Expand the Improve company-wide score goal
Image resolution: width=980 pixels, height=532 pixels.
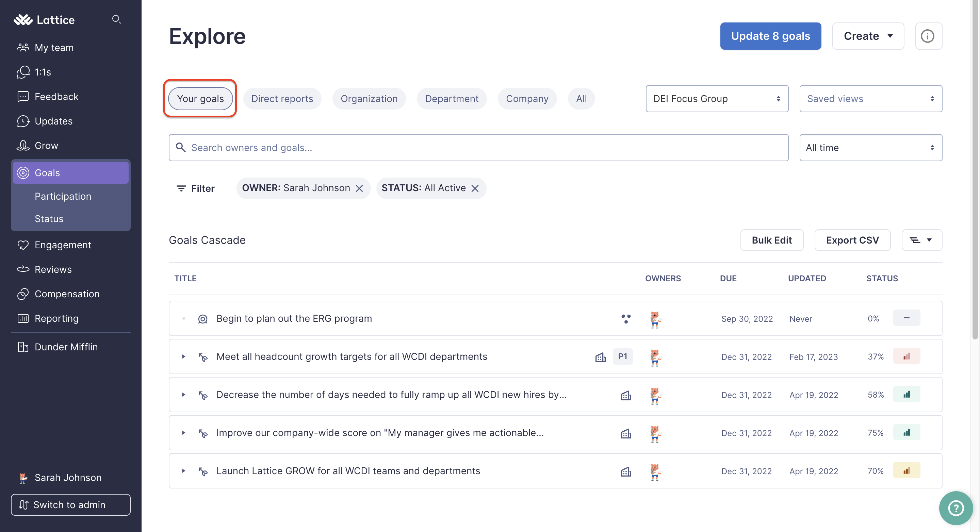tap(183, 433)
